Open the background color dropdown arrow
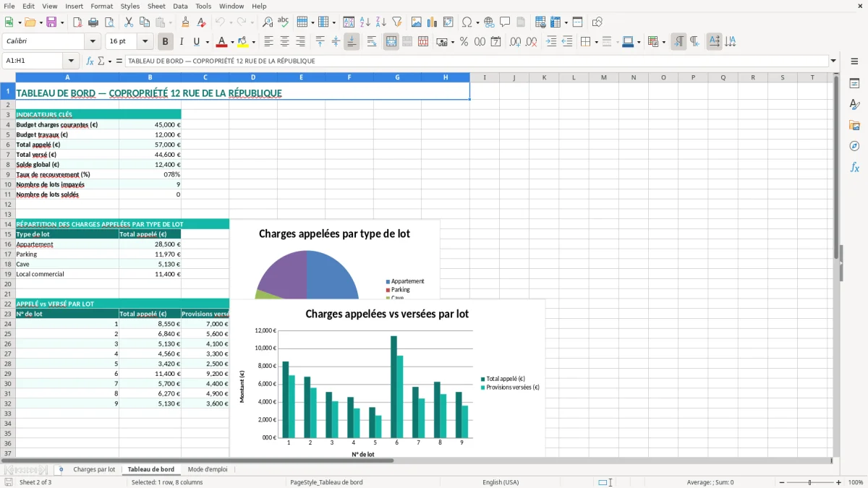This screenshot has width=868, height=488. tap(253, 42)
